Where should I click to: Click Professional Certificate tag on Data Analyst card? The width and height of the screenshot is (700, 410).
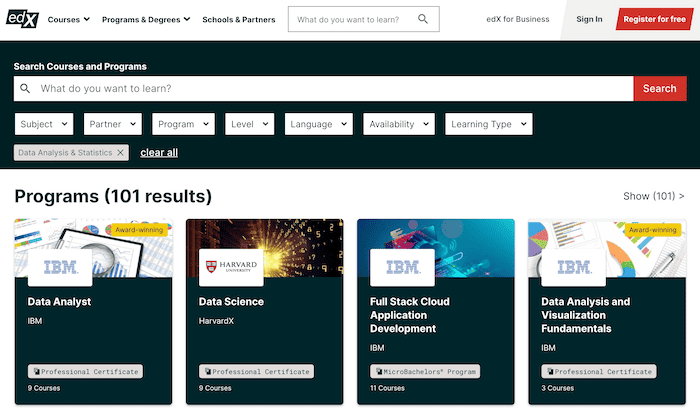tap(86, 372)
